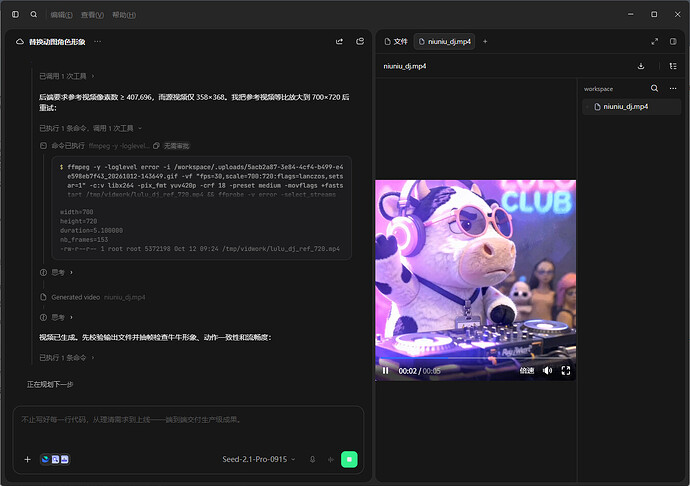This screenshot has height=486, width=690.
Task: Click the rightmost icon in the chat header
Action: [x=360, y=41]
